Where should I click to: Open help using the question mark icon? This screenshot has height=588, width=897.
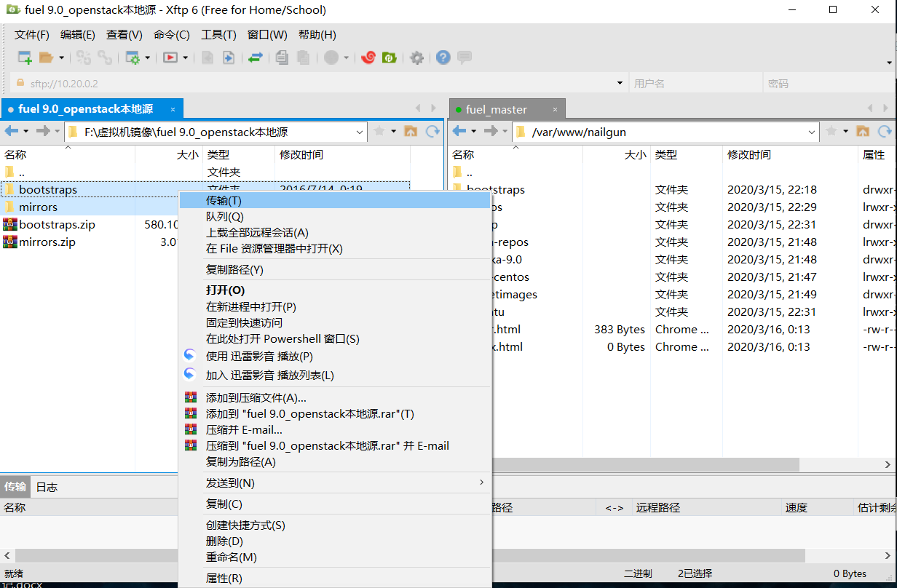443,57
